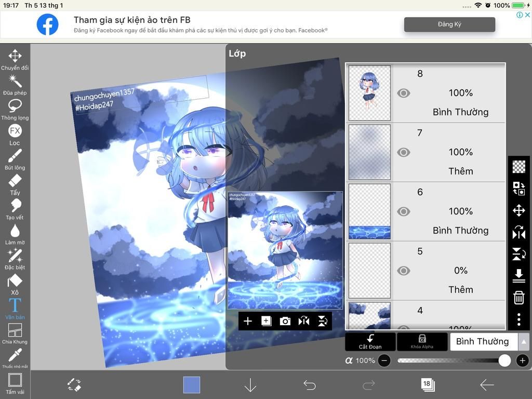Viewport: 532px width, 399px height.
Task: Increase opacity with plus button
Action: pos(523,361)
